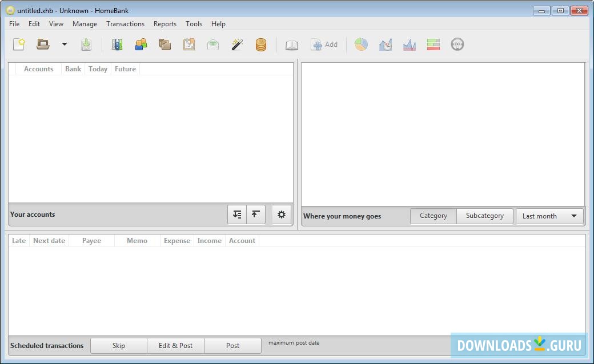Open the Categories manager folders icon
The image size is (594, 364).
pos(165,45)
